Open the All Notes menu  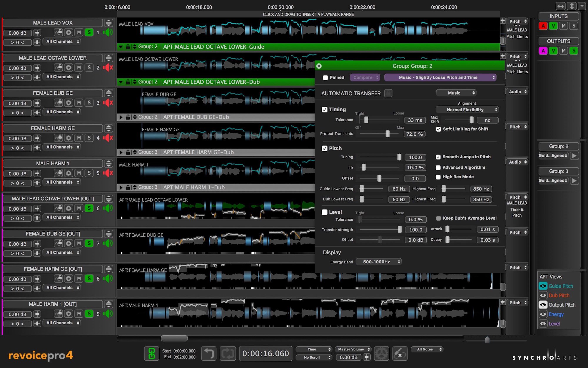(427, 349)
